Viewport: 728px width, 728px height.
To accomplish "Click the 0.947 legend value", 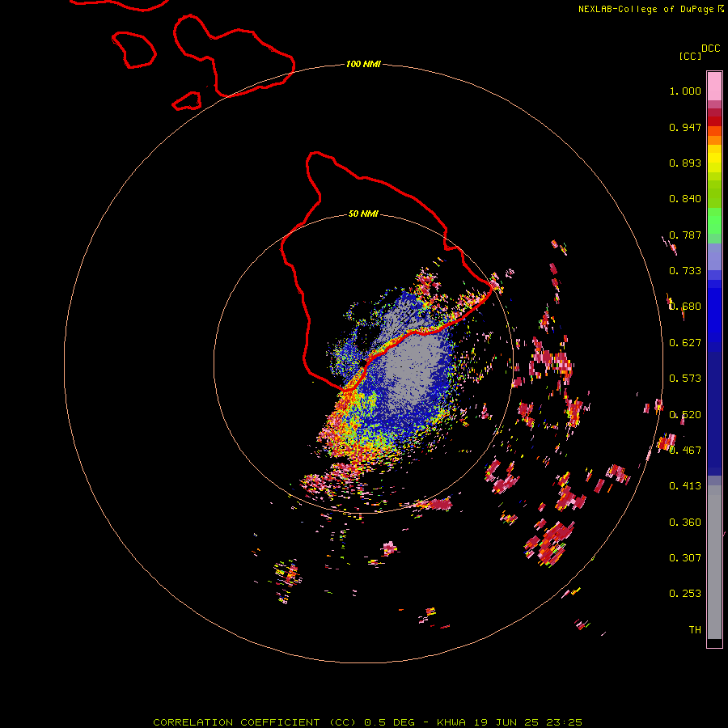I will 685,127.
